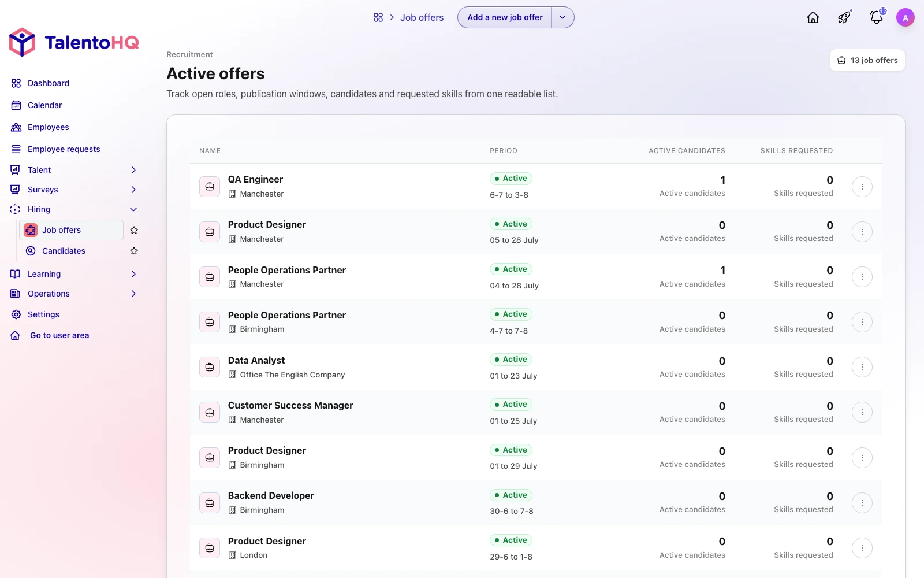Sort by ACTIVE CANDIDATES column header
924x578 pixels.
[687, 151]
